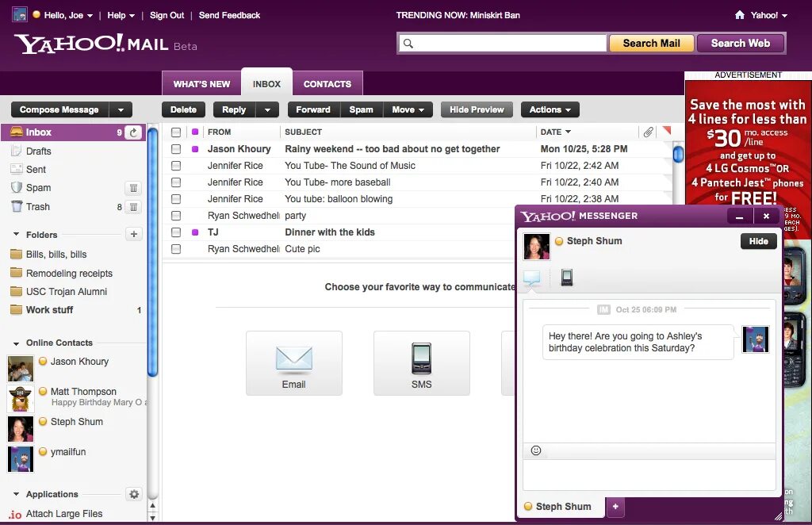Switch to the IM chat bubble in Messenger
The width and height of the screenshot is (812, 525).
[532, 278]
